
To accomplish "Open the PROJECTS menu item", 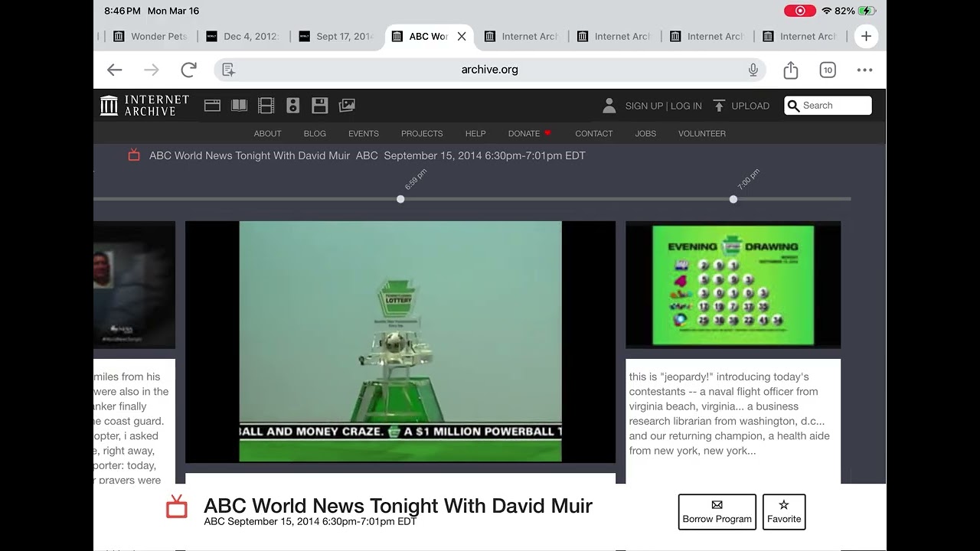I will coord(422,133).
